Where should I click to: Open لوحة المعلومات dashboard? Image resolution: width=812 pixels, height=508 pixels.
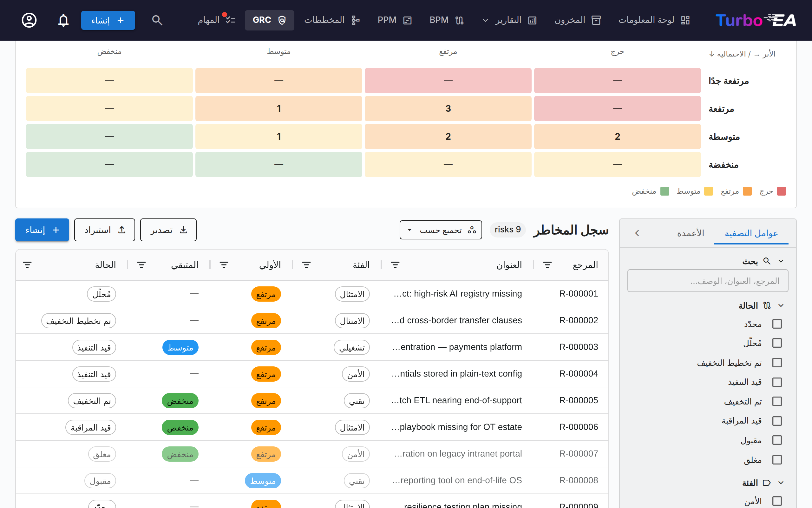tap(654, 20)
